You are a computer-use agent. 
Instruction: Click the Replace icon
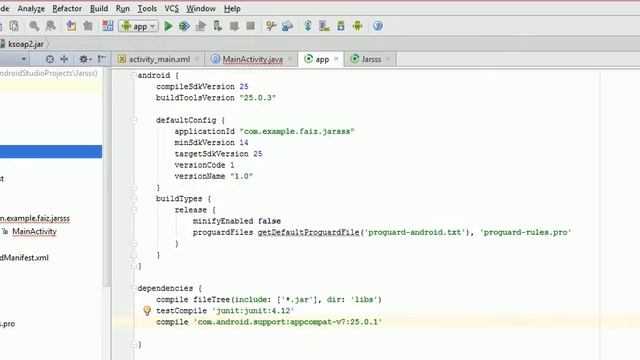point(51,26)
